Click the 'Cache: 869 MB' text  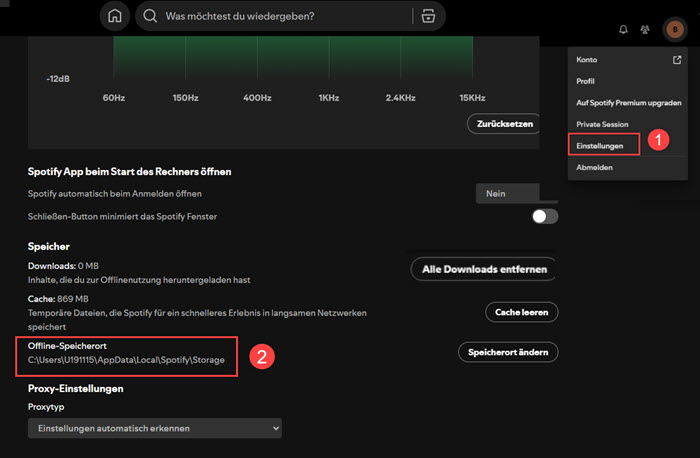58,299
